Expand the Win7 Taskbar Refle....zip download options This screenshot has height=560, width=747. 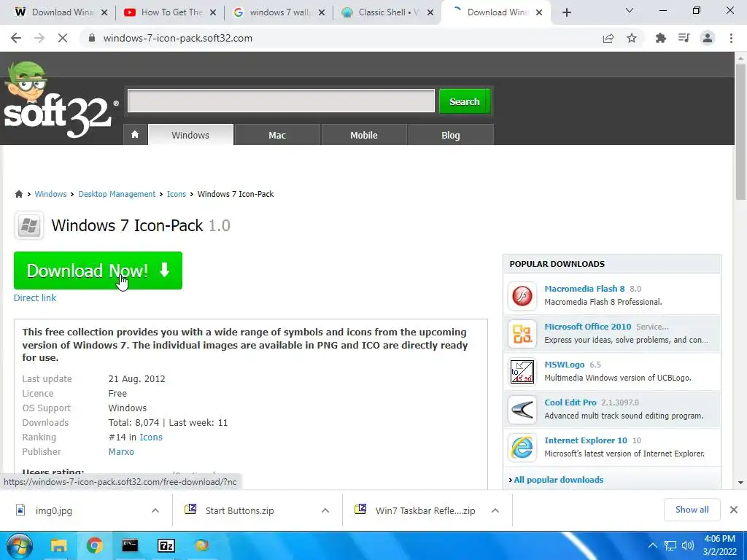495,510
